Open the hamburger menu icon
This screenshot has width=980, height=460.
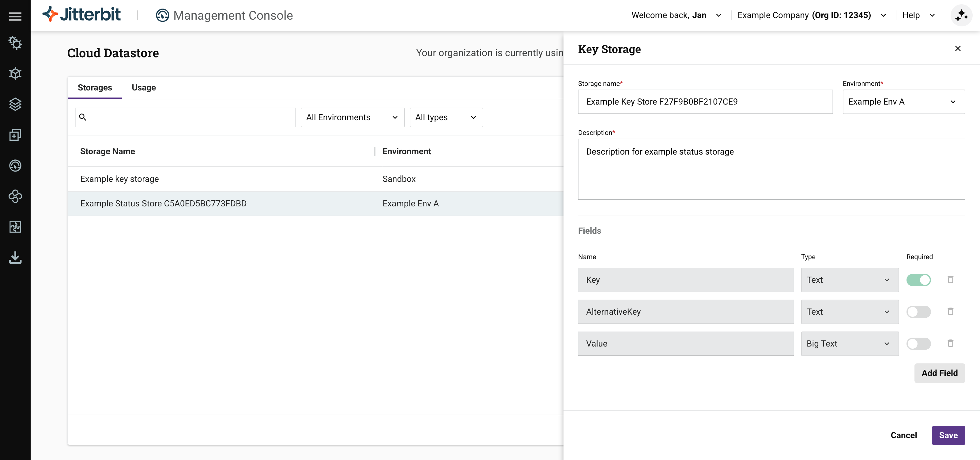(15, 16)
